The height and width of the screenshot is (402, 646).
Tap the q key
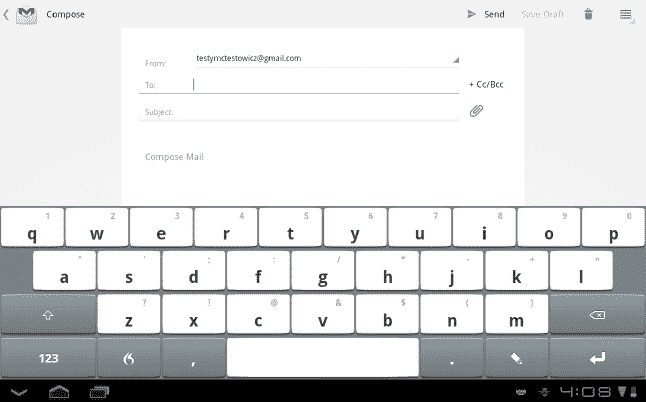tap(33, 227)
